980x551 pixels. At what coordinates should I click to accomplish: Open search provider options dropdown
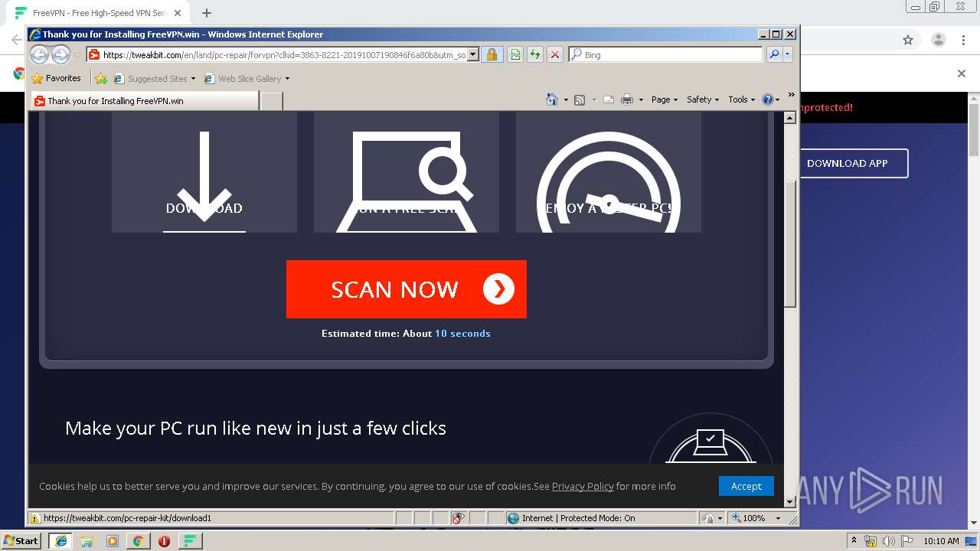tap(787, 55)
